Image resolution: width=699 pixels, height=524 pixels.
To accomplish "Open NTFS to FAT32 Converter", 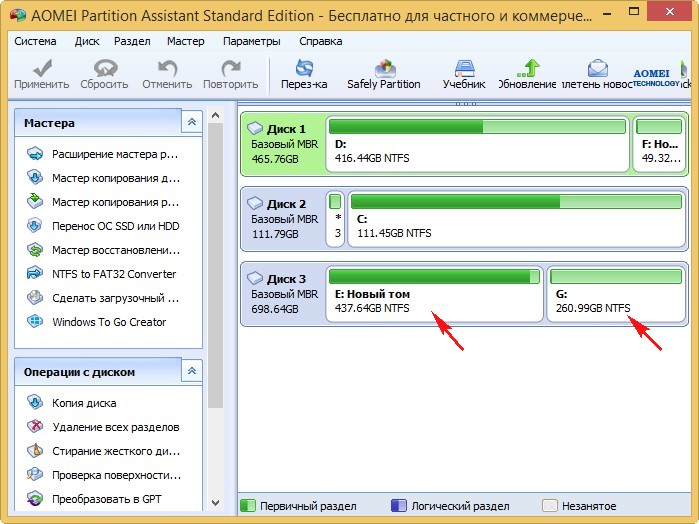I will point(102,274).
